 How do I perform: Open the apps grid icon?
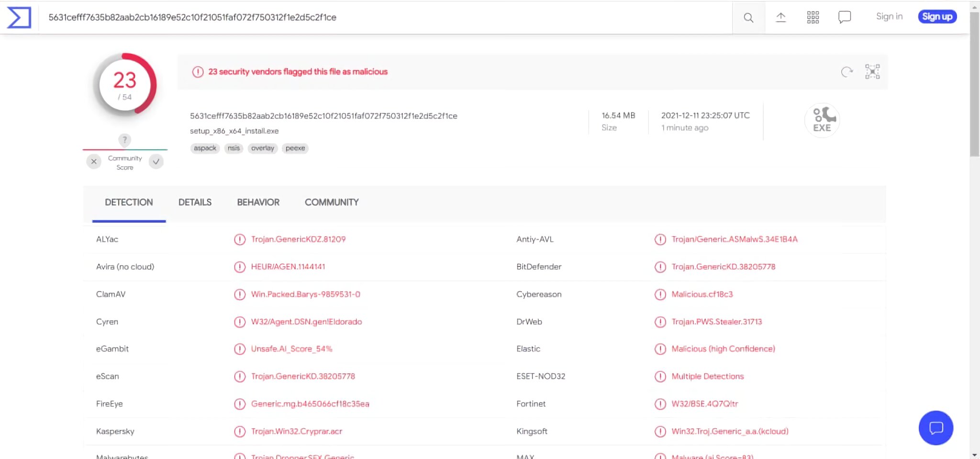(x=813, y=17)
